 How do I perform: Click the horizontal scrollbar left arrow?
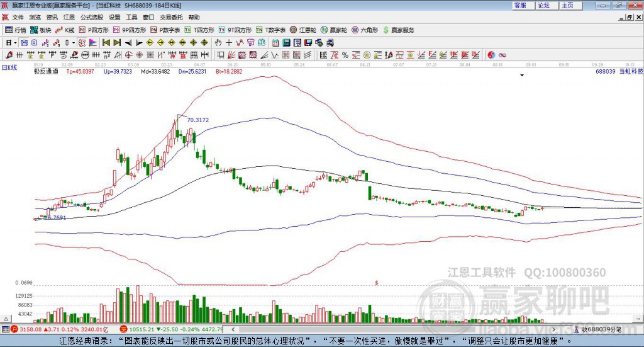233,329
